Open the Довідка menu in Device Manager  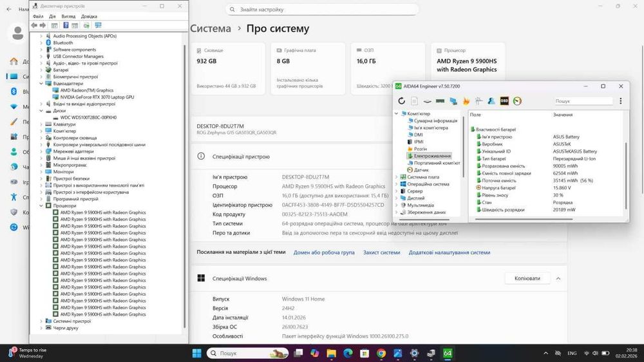pos(89,17)
